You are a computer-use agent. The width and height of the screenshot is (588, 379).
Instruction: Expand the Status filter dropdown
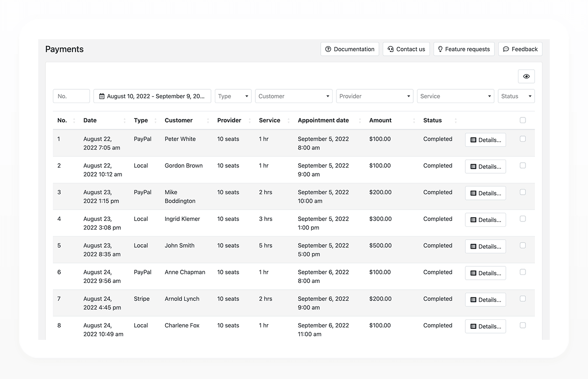516,96
